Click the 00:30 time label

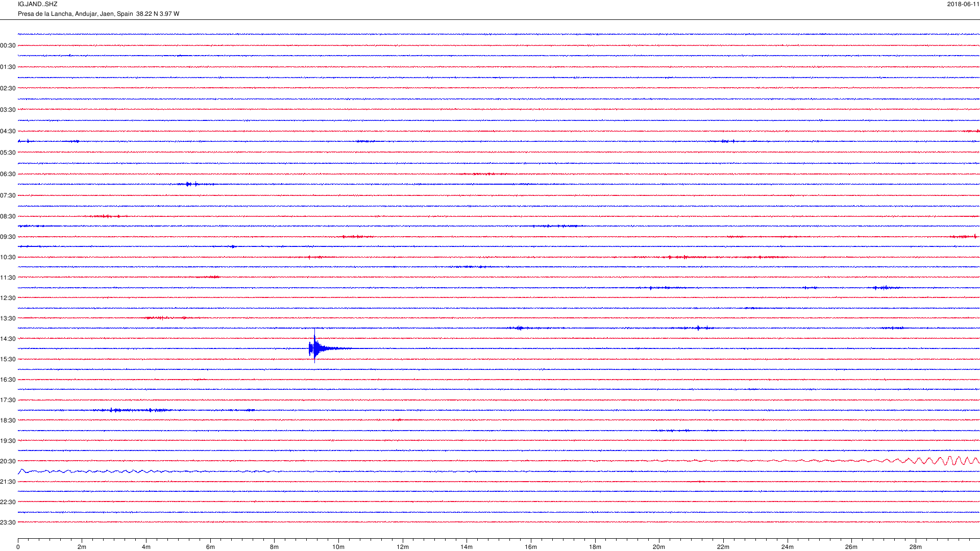(8, 45)
